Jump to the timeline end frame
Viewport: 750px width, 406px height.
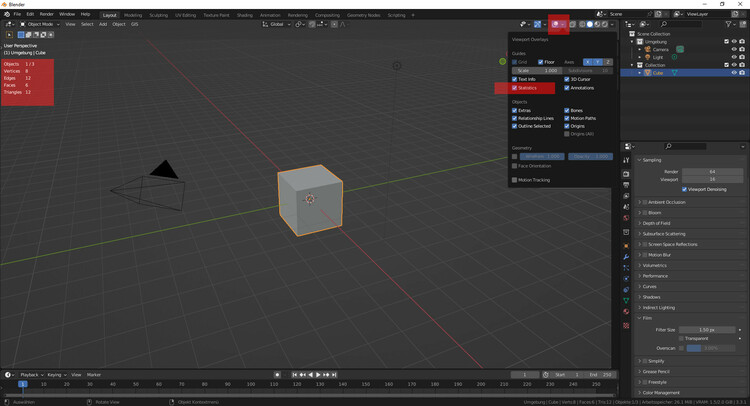tap(334, 375)
